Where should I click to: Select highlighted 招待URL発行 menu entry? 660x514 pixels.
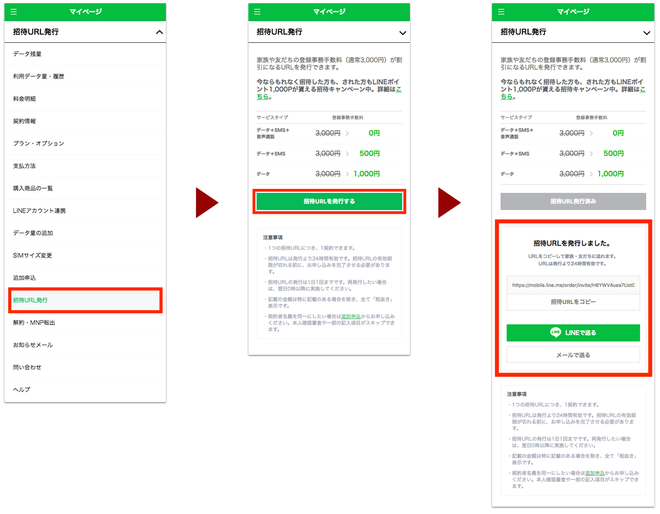[85, 300]
